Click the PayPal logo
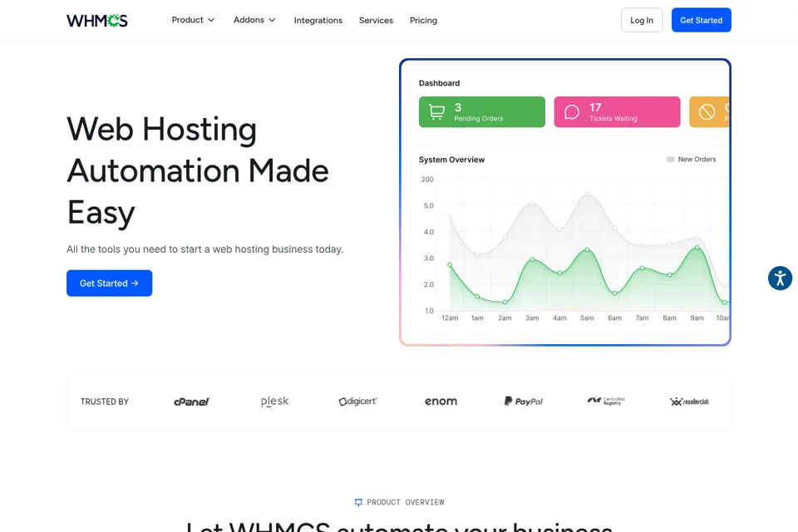The height and width of the screenshot is (532, 798). [523, 401]
